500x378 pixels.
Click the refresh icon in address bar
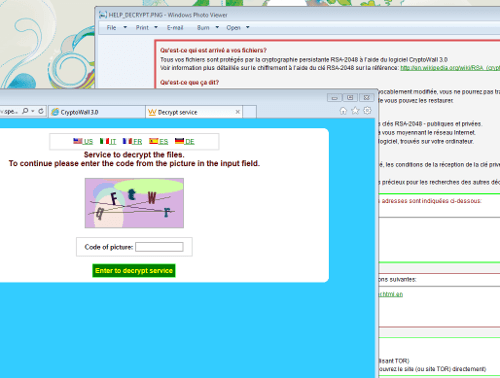[x=41, y=111]
